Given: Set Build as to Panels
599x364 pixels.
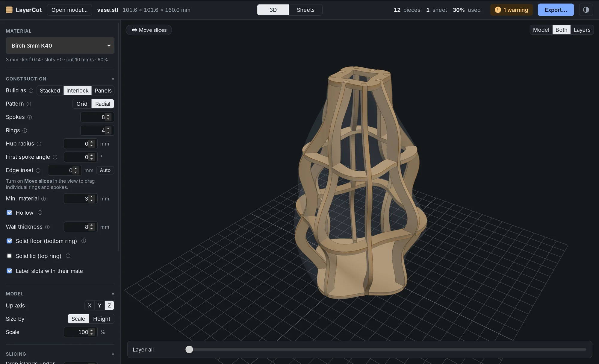Looking at the screenshot, I should [x=103, y=91].
